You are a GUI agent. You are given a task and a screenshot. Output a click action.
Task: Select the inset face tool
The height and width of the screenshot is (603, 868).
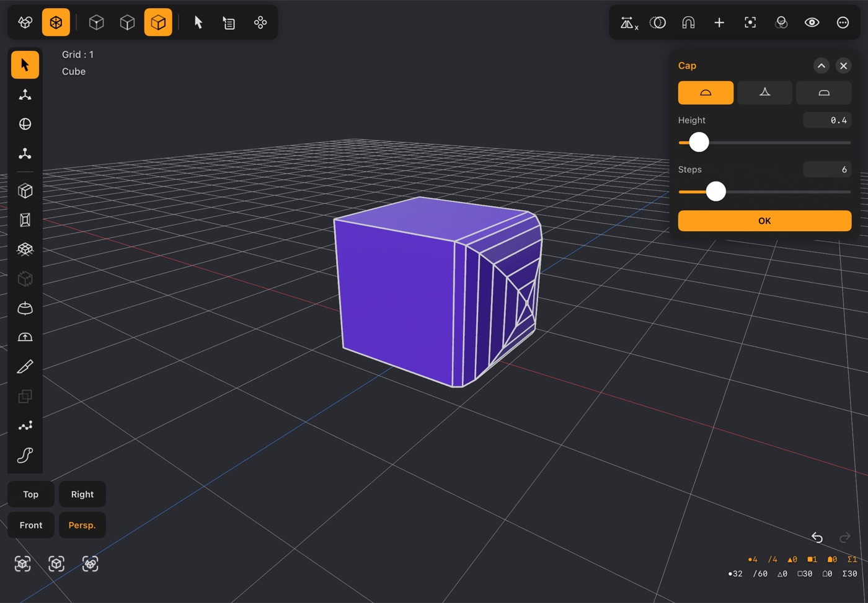(25, 220)
